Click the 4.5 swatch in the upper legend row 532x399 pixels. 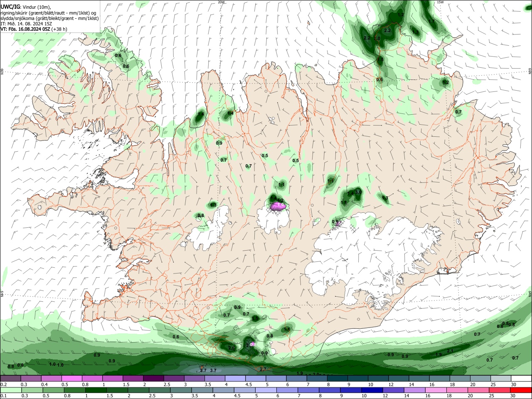pos(256,378)
